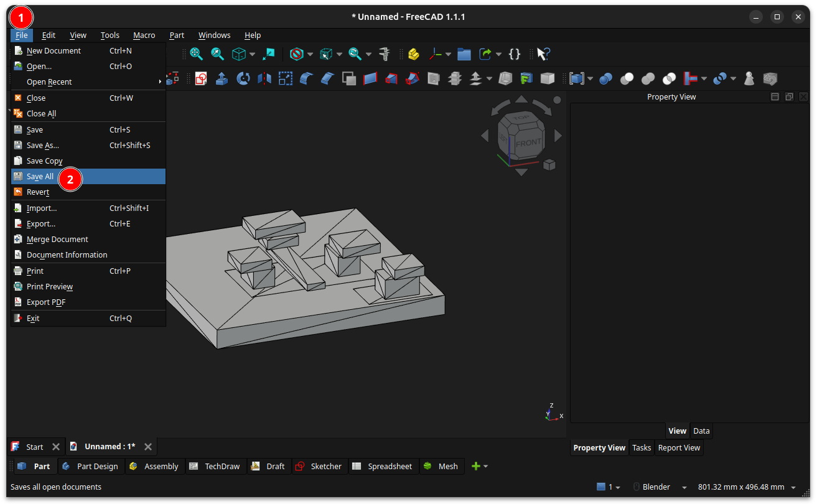Open the Draw Style dropdown arrow
The width and height of the screenshot is (817, 504).
point(310,54)
